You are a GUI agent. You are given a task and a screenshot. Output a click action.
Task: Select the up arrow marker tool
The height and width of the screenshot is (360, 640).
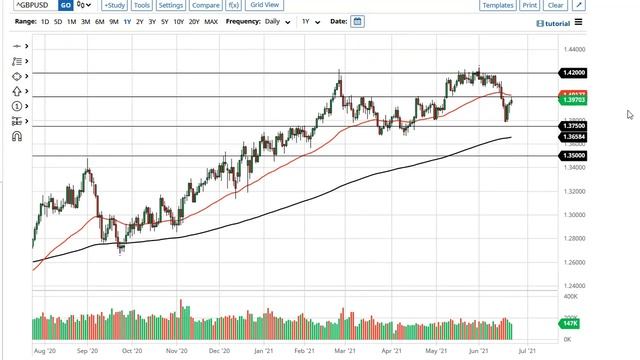pos(17,91)
